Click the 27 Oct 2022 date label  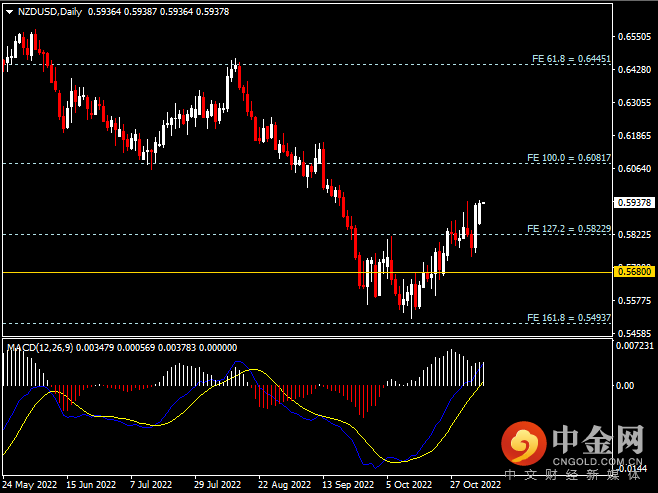pyautogui.click(x=475, y=485)
